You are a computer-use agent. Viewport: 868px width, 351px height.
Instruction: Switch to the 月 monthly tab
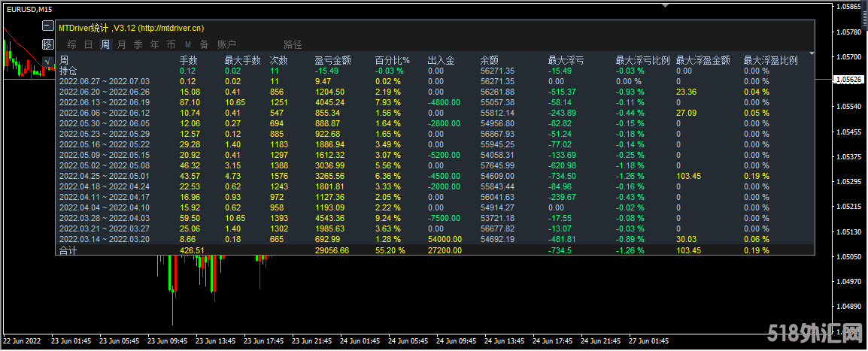(x=121, y=45)
